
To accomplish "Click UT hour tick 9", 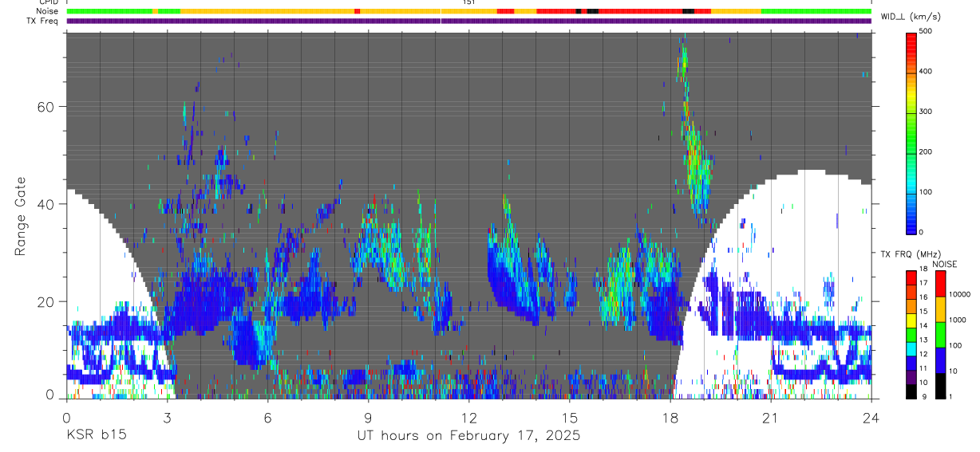I will 369,417.
